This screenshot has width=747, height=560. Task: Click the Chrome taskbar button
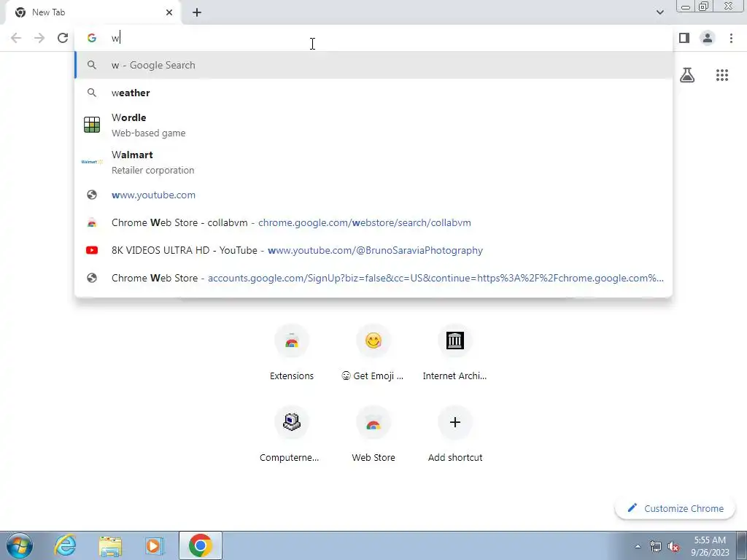tap(200, 545)
